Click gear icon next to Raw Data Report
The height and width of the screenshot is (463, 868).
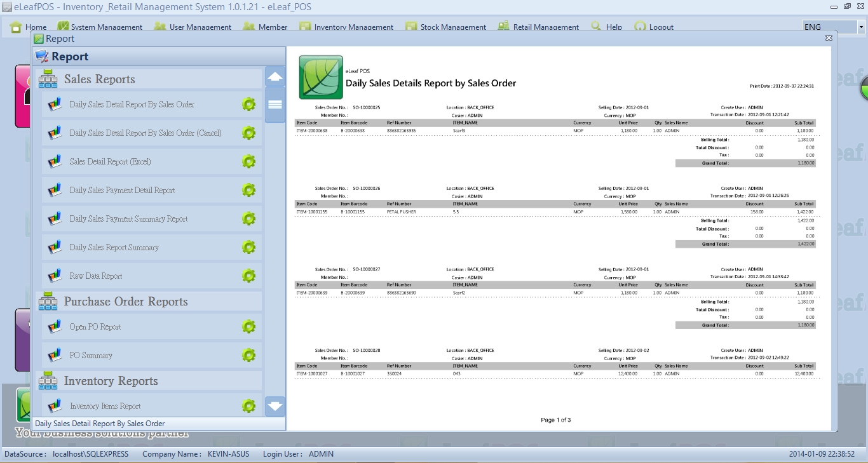[x=248, y=276]
